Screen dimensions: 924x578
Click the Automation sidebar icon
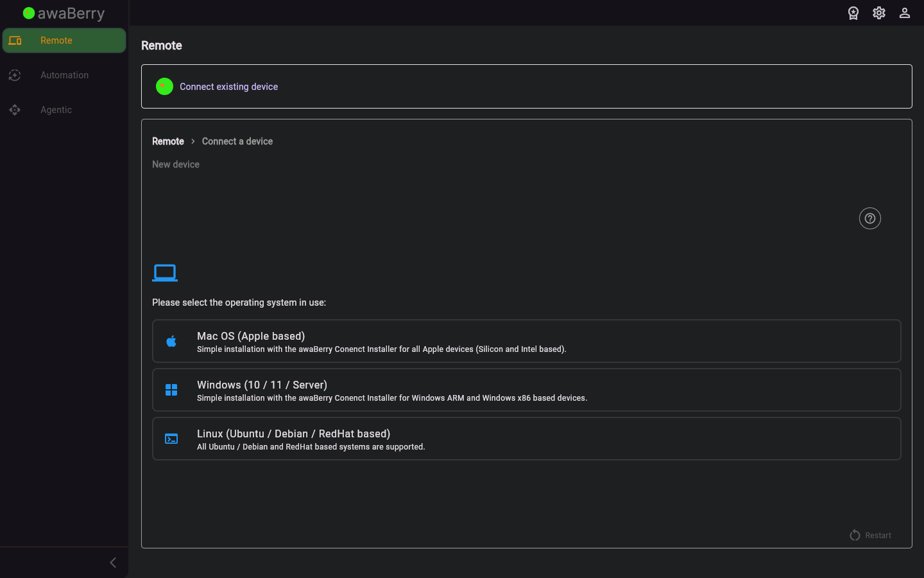point(15,75)
